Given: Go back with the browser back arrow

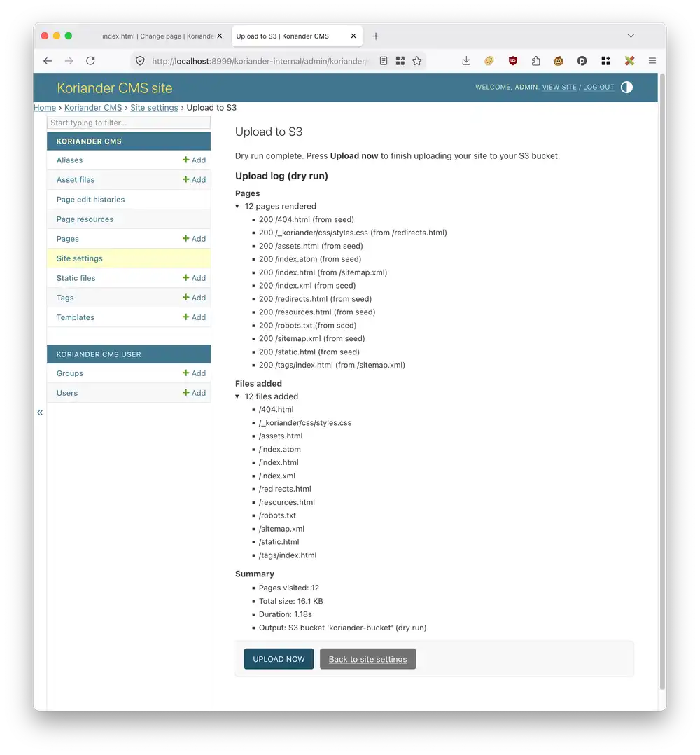Looking at the screenshot, I should 47,61.
